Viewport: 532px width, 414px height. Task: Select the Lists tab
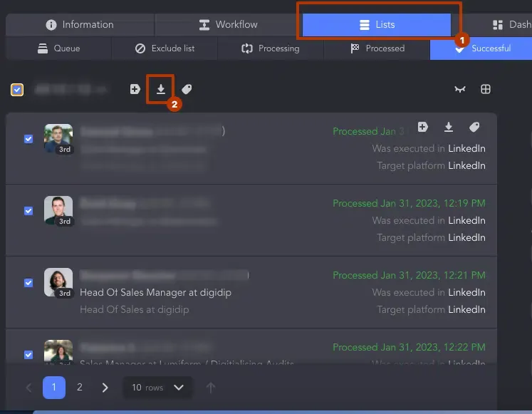pos(377,25)
